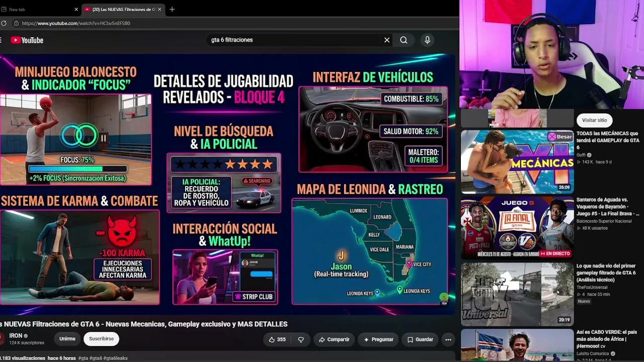Open "Así es CABO VERDE" video title

click(607, 339)
